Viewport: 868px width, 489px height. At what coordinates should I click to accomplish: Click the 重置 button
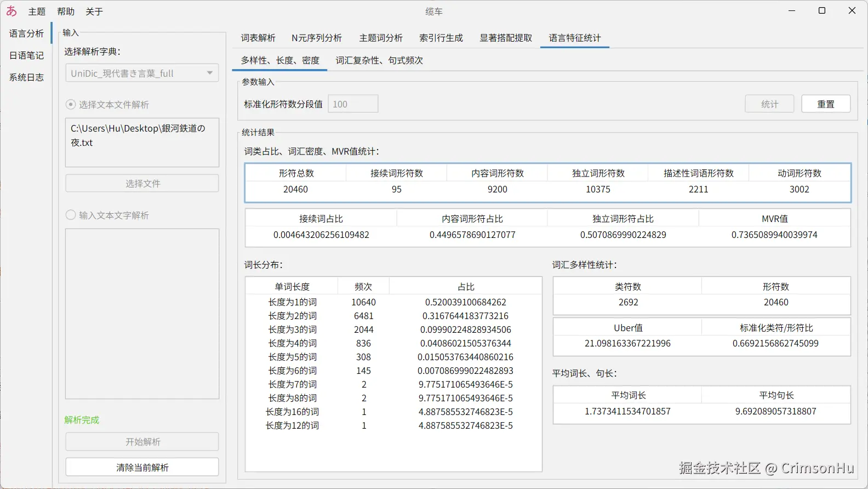[x=826, y=104]
